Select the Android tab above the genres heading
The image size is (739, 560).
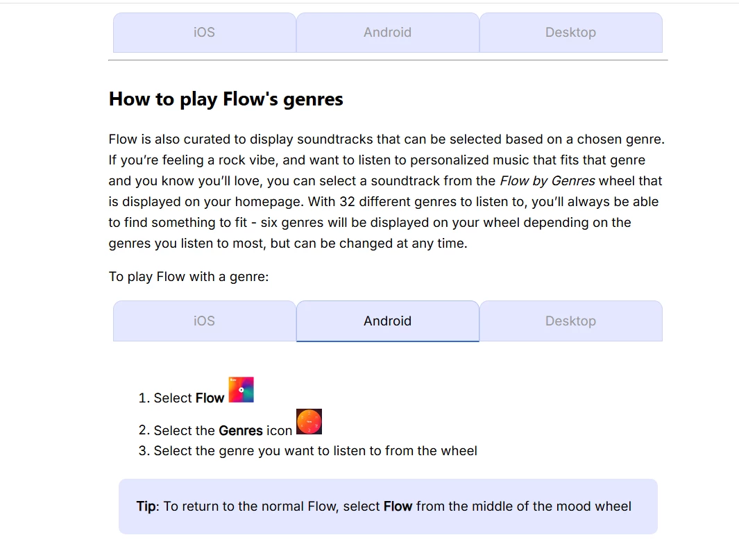(x=388, y=33)
